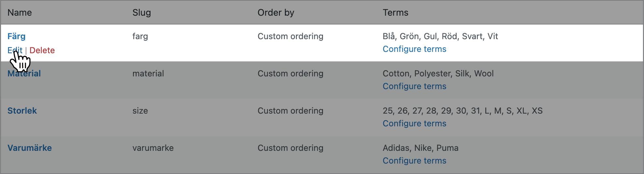Open the Färg attribute name link

click(x=16, y=36)
